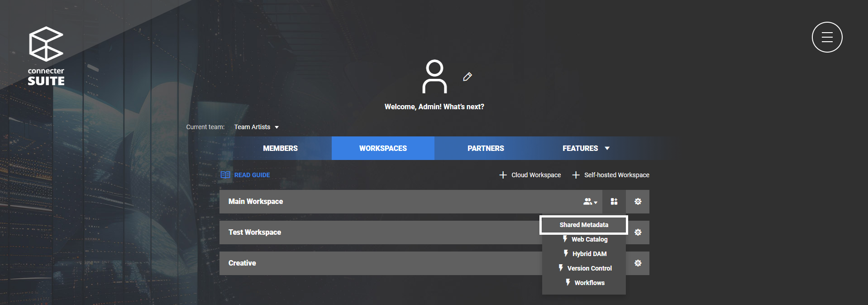Open Main Workspace settings gear

point(638,202)
